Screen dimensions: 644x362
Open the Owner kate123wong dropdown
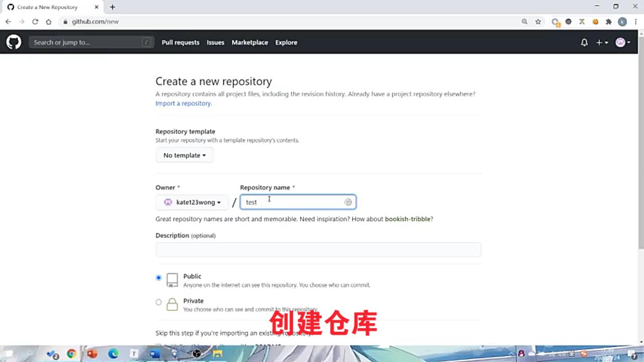pos(192,202)
